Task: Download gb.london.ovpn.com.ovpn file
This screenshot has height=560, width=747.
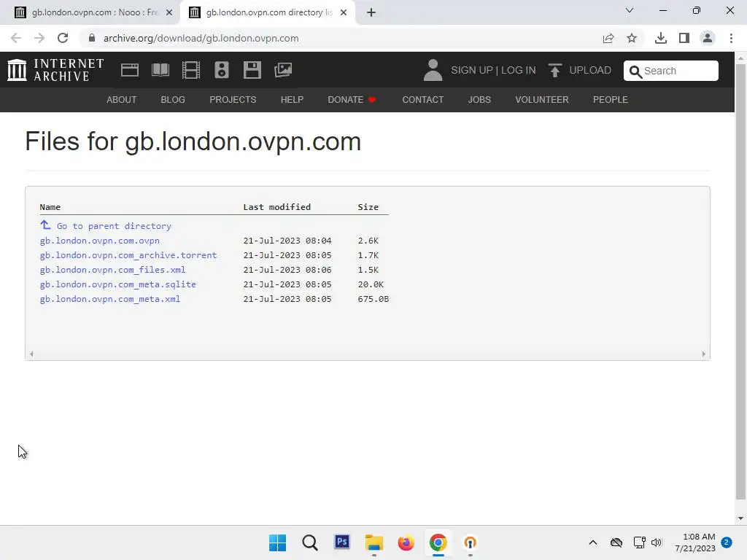Action: pos(99,241)
